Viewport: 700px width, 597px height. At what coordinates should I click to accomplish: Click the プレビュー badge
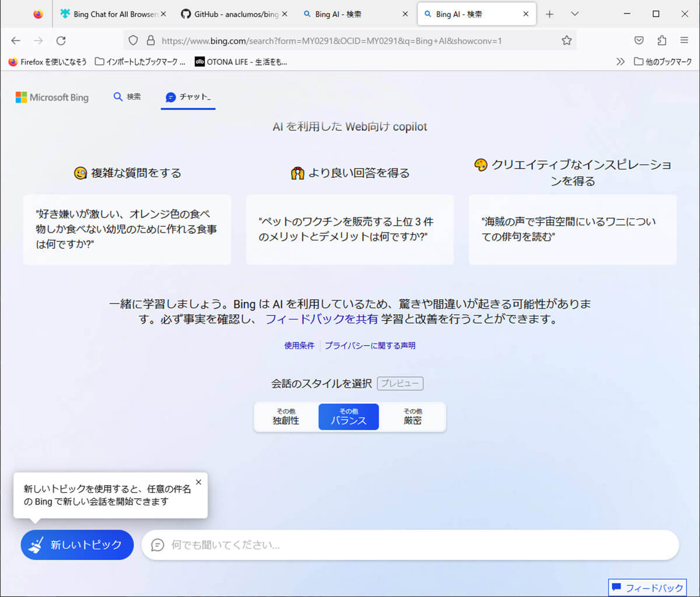coord(400,384)
